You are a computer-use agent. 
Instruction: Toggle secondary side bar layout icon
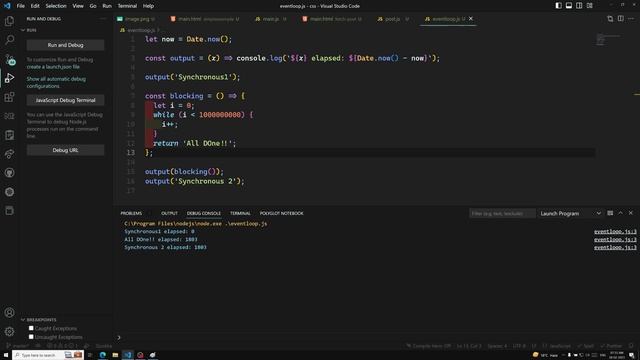[579, 6]
